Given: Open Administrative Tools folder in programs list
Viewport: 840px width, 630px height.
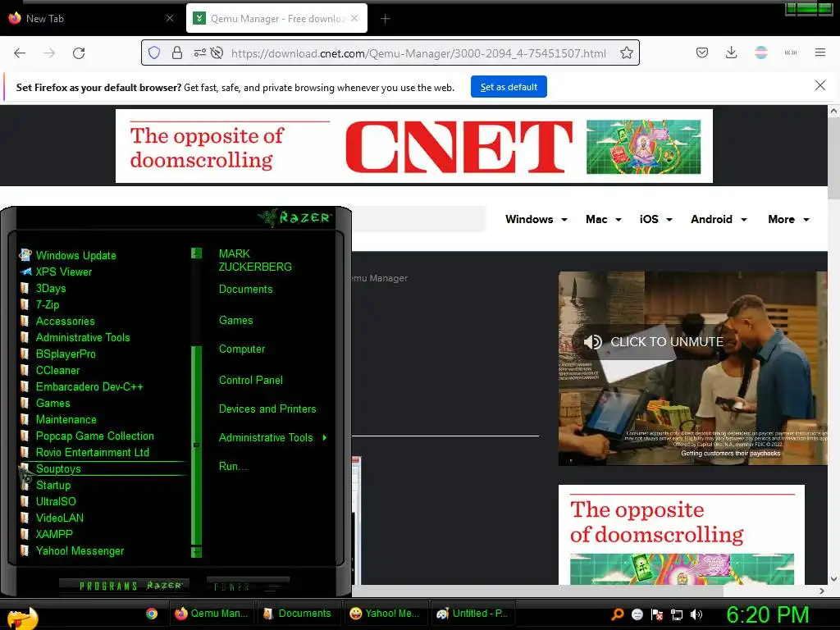Looking at the screenshot, I should pos(83,337).
